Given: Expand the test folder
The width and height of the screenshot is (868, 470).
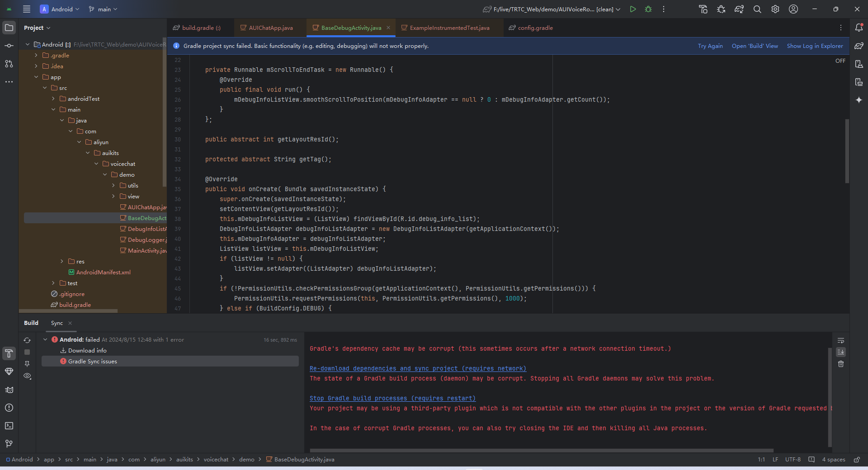Looking at the screenshot, I should [53, 283].
